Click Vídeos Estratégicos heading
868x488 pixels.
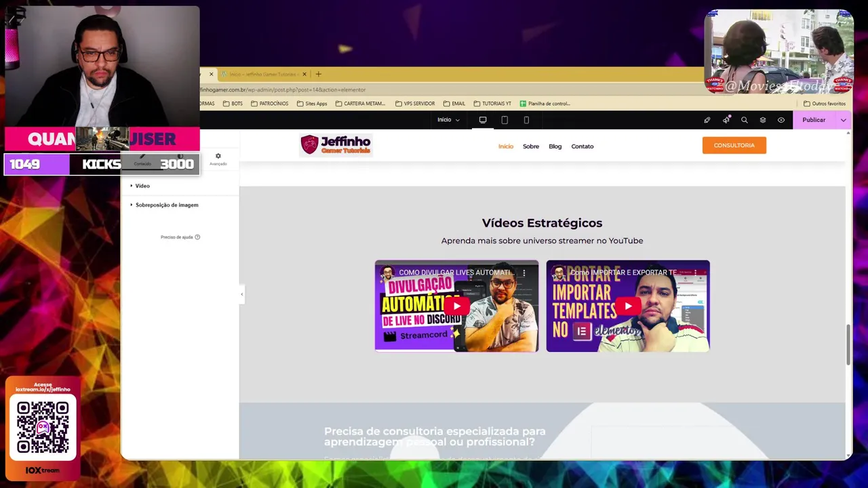click(542, 223)
